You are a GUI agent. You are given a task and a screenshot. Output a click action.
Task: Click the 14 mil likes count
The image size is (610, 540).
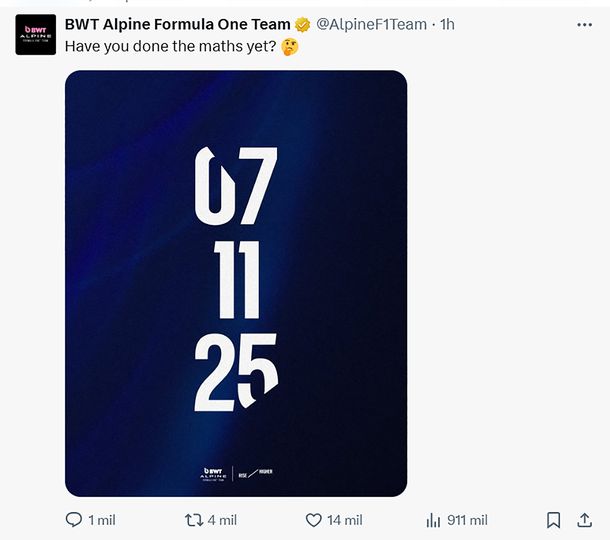pyautogui.click(x=345, y=520)
